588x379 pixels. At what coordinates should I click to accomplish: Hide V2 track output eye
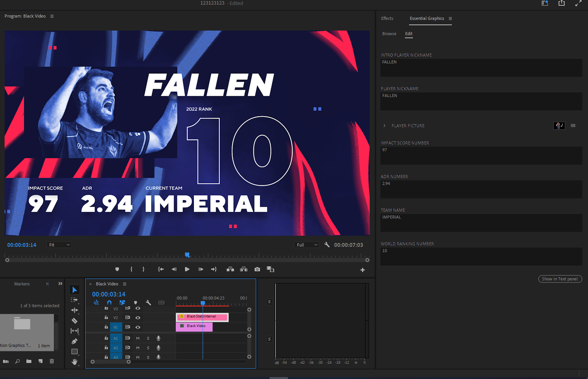138,317
